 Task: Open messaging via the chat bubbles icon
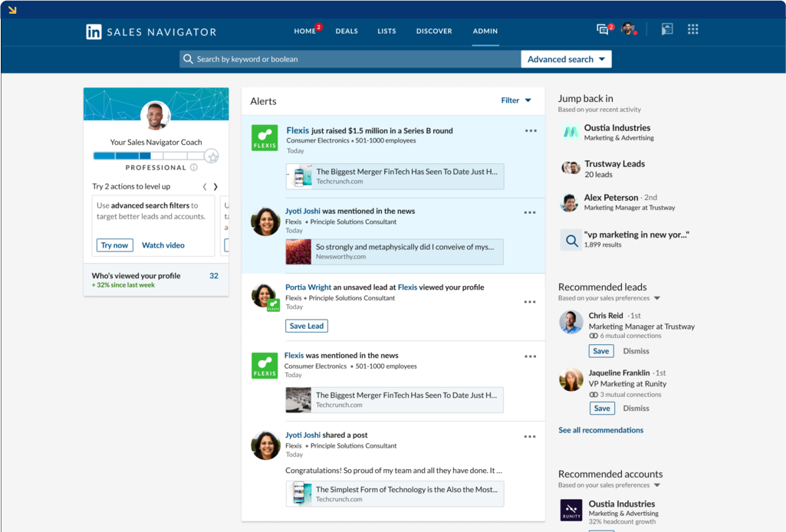[x=602, y=28]
